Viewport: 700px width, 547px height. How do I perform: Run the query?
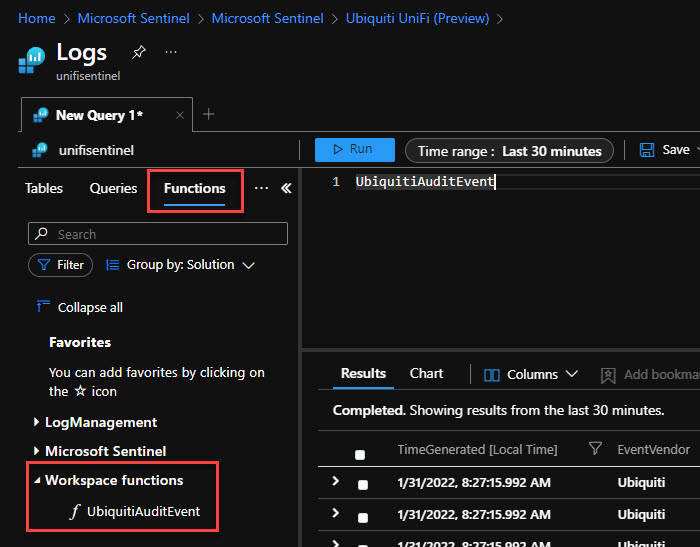pos(354,150)
